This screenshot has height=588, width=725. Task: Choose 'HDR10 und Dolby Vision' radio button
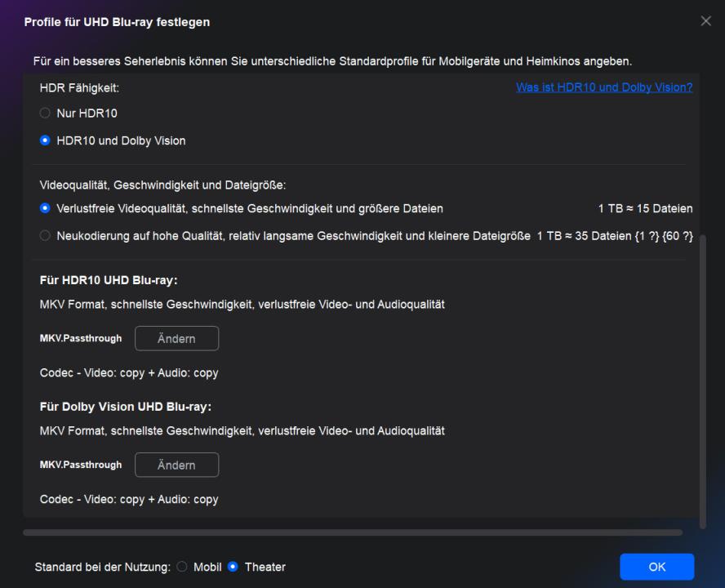tap(46, 140)
